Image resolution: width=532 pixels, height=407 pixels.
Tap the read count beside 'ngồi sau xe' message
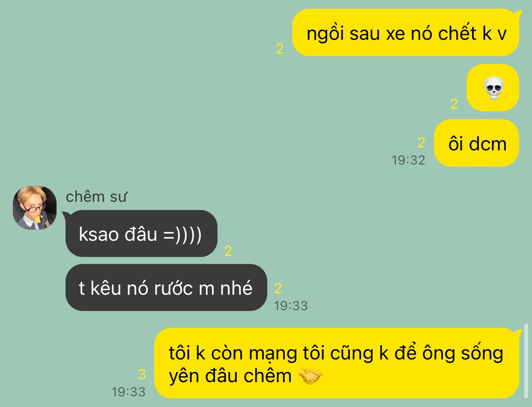(280, 49)
